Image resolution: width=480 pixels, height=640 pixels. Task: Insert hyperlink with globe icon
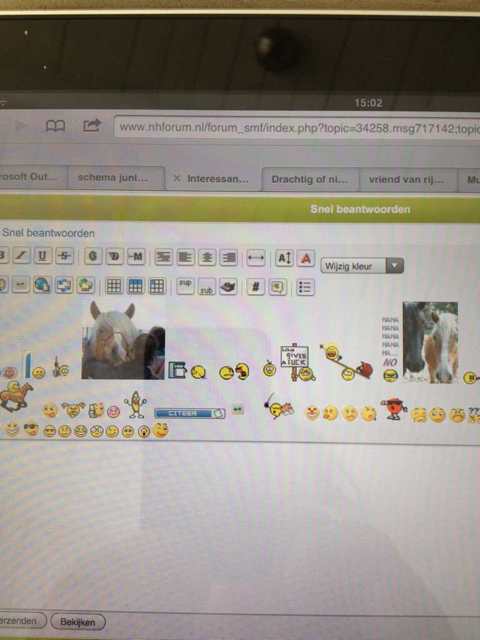click(42, 285)
